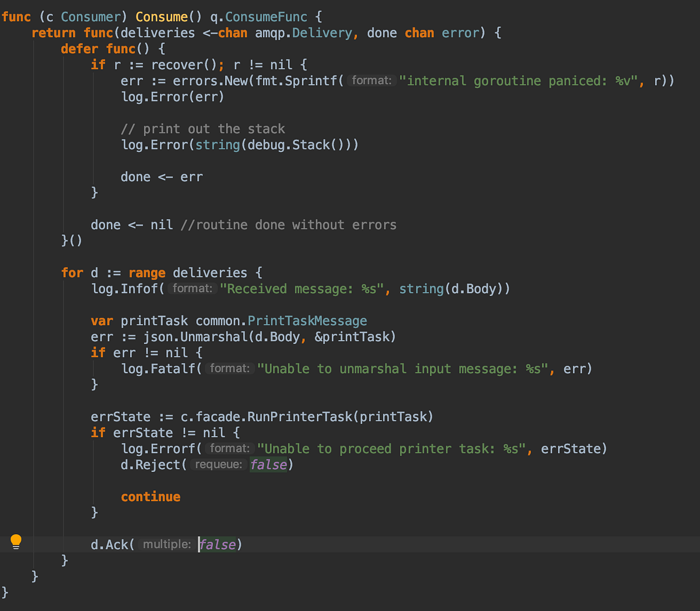Click the final closing brace of Consume
The height and width of the screenshot is (611, 700).
point(4,591)
